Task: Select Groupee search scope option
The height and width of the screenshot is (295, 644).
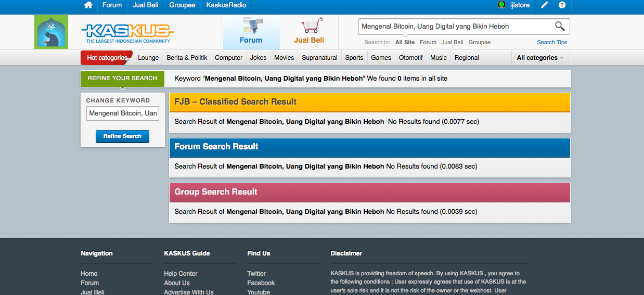Action: click(x=479, y=42)
